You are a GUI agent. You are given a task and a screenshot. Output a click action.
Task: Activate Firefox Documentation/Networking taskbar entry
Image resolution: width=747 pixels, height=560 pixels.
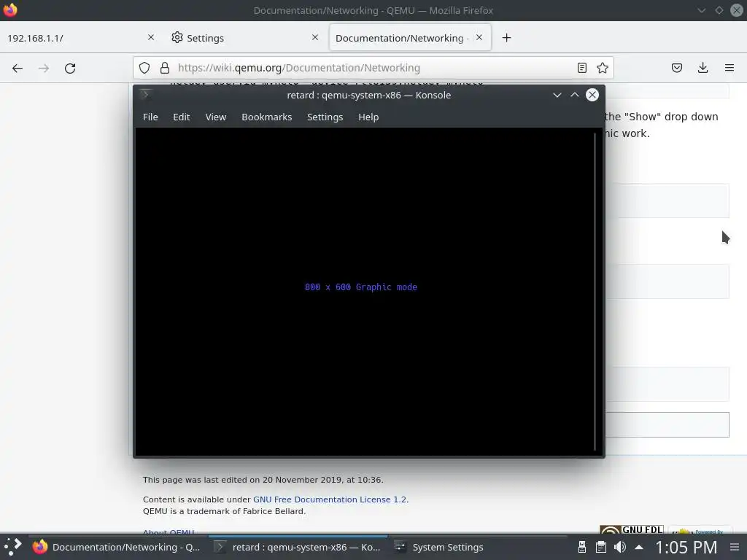[117, 547]
